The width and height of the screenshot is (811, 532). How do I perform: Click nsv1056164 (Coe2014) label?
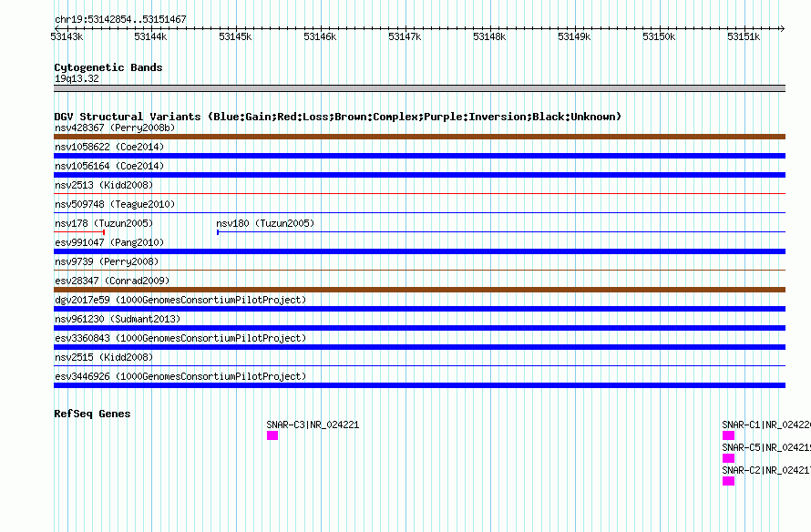coord(109,166)
